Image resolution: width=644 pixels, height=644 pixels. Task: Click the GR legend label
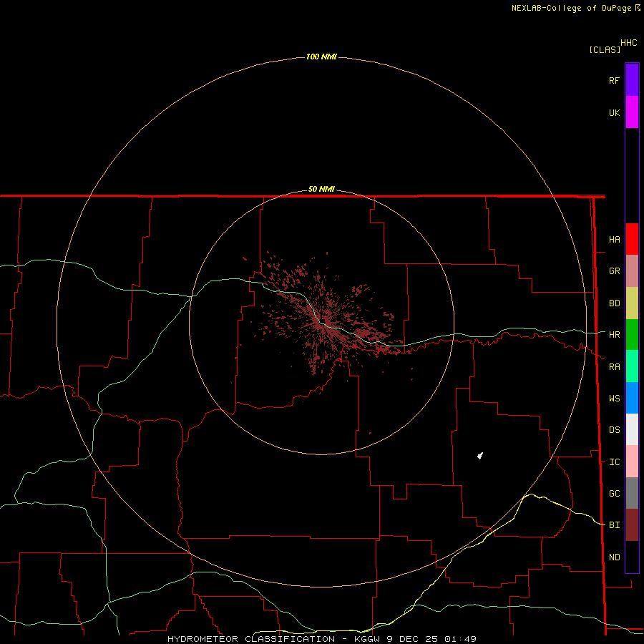pos(614,271)
